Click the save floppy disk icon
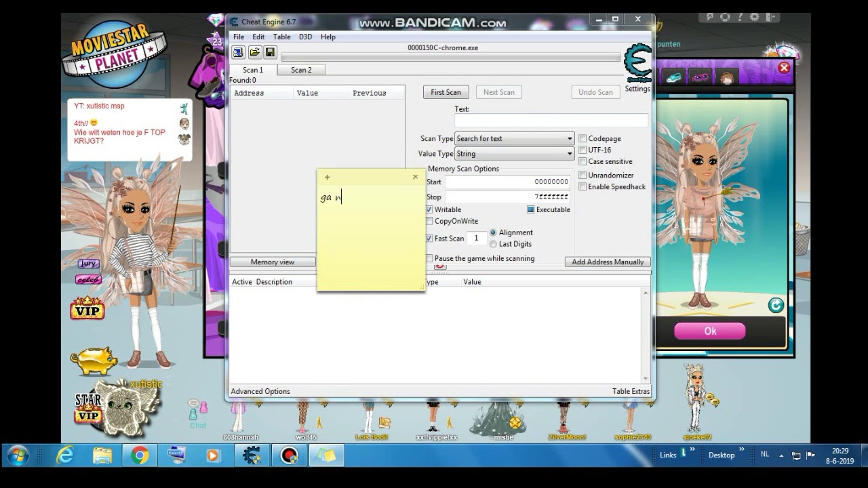 (x=270, y=52)
